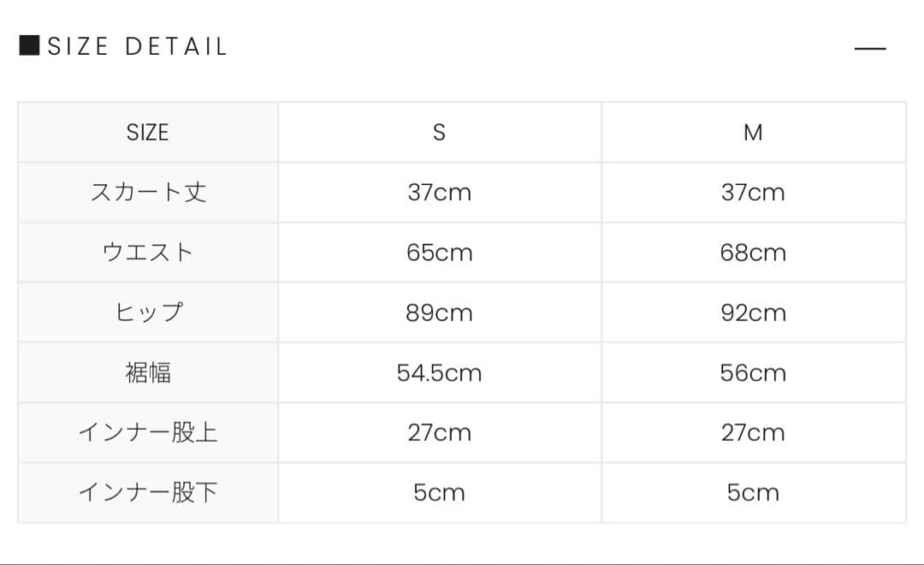Viewport: 924px width, 565px height.
Task: Click the 65cm waist value
Action: [439, 253]
